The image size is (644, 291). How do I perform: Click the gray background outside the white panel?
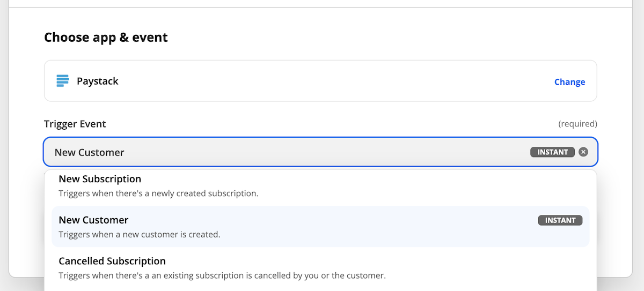pos(639,161)
